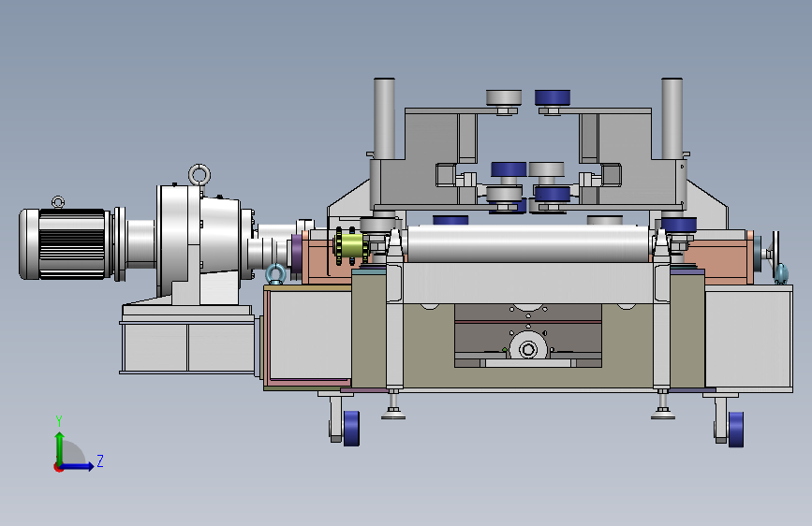Image resolution: width=812 pixels, height=526 pixels.
Task: Select the small lifting eye on the motor
Action: pos(58,202)
